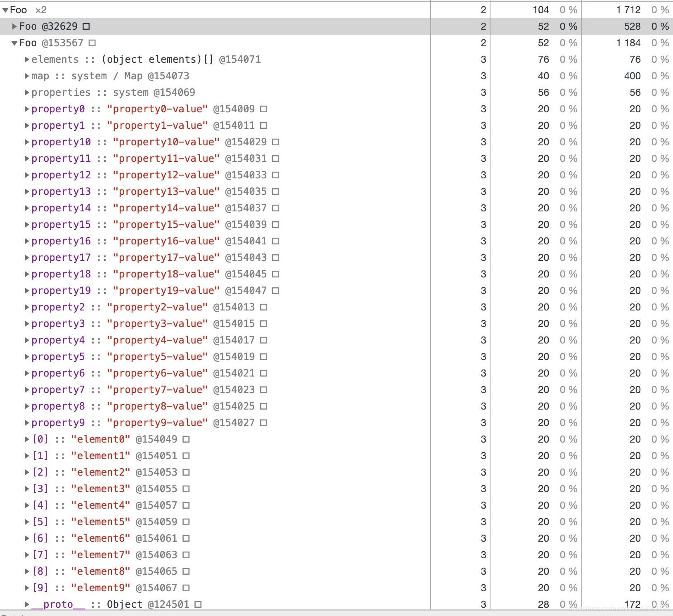
Task: Expand the property10 row arrow
Action: click(27, 142)
